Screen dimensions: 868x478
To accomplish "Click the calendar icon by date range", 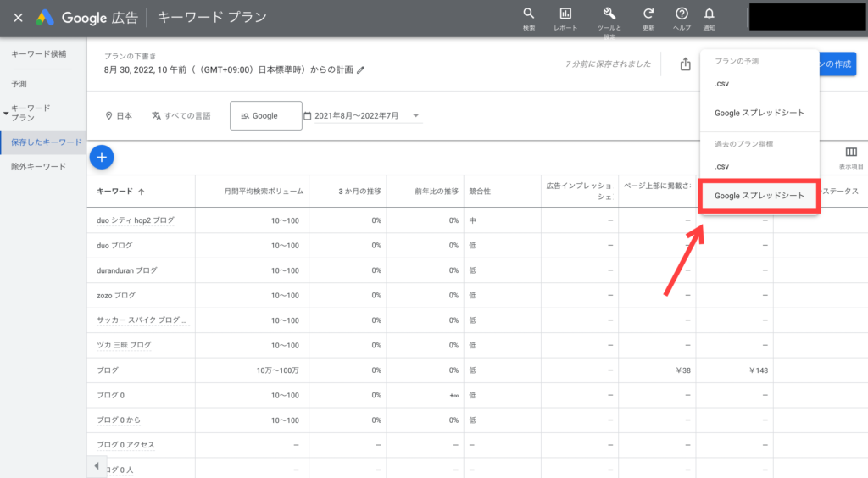I will point(308,115).
